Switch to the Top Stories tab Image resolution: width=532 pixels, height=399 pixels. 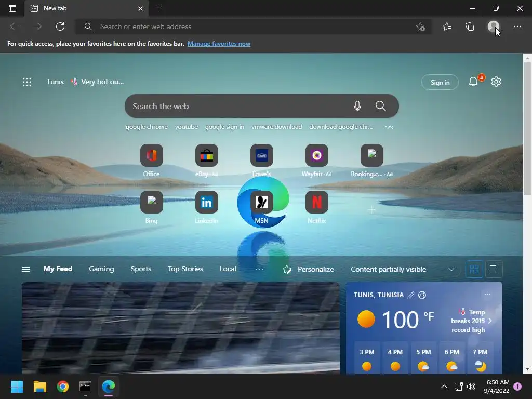(185, 269)
